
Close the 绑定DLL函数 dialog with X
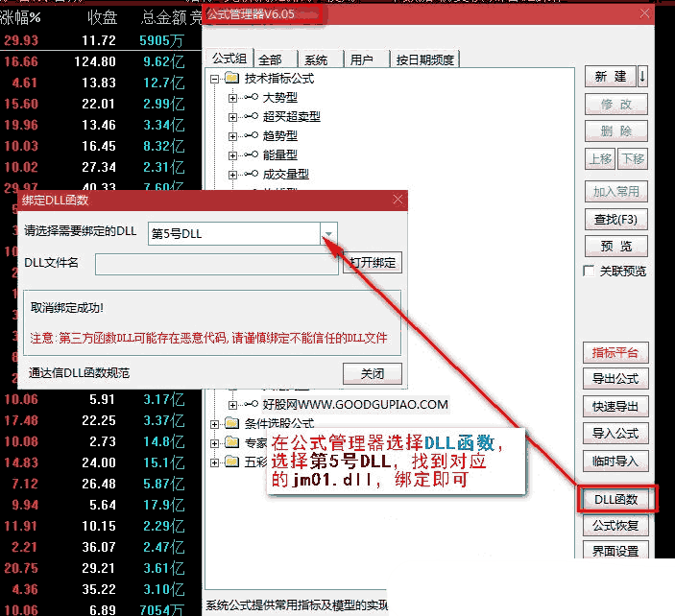pos(398,200)
